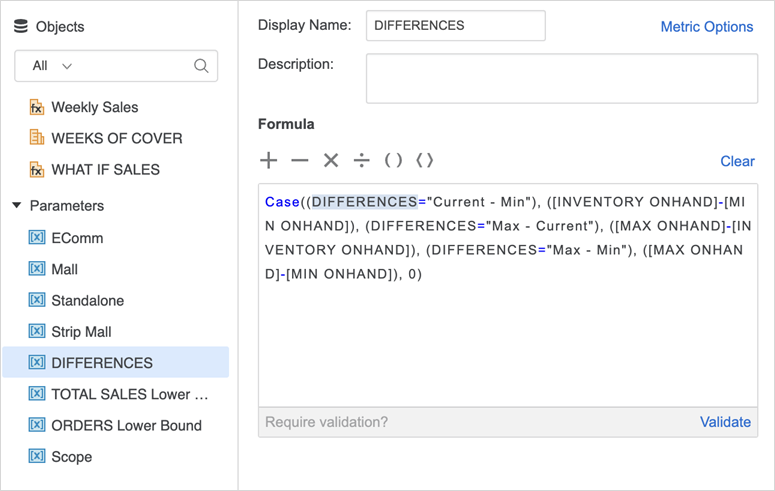This screenshot has width=775, height=491.
Task: Insert the divide operator
Action: (362, 160)
